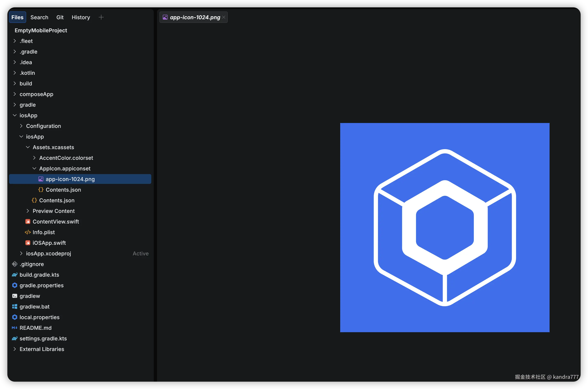Click the blue app icon image preview
The height and width of the screenshot is (389, 588).
pos(444,228)
